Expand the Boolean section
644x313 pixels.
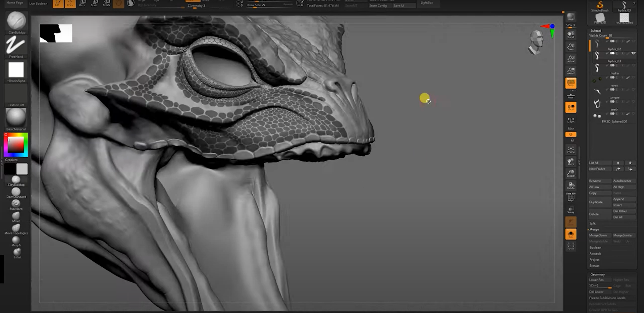coord(595,248)
